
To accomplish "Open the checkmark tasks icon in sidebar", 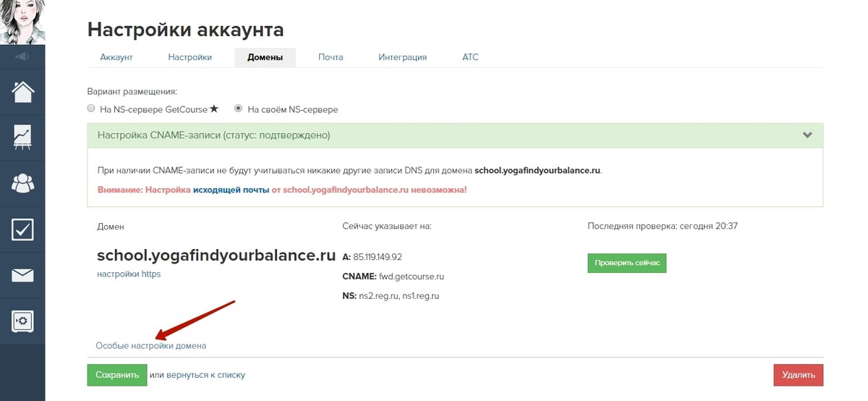I will pyautogui.click(x=22, y=229).
